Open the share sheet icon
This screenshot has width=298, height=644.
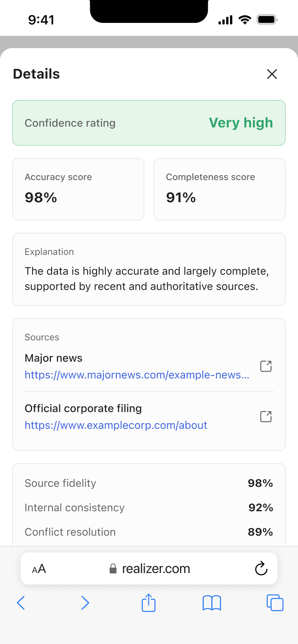pyautogui.click(x=149, y=603)
